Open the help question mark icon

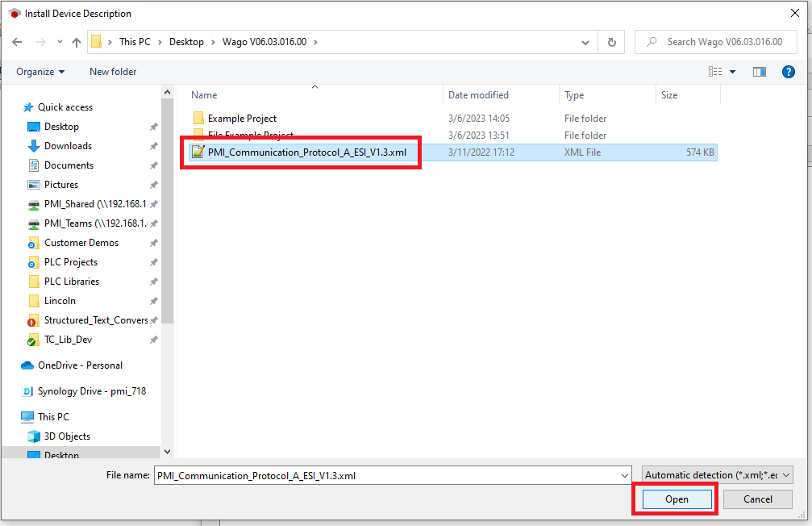pos(789,72)
